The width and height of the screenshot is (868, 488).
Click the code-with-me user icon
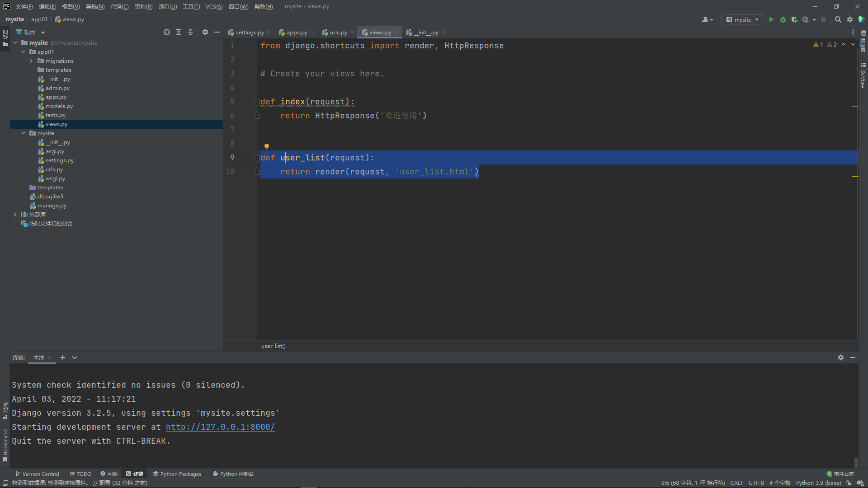click(707, 19)
